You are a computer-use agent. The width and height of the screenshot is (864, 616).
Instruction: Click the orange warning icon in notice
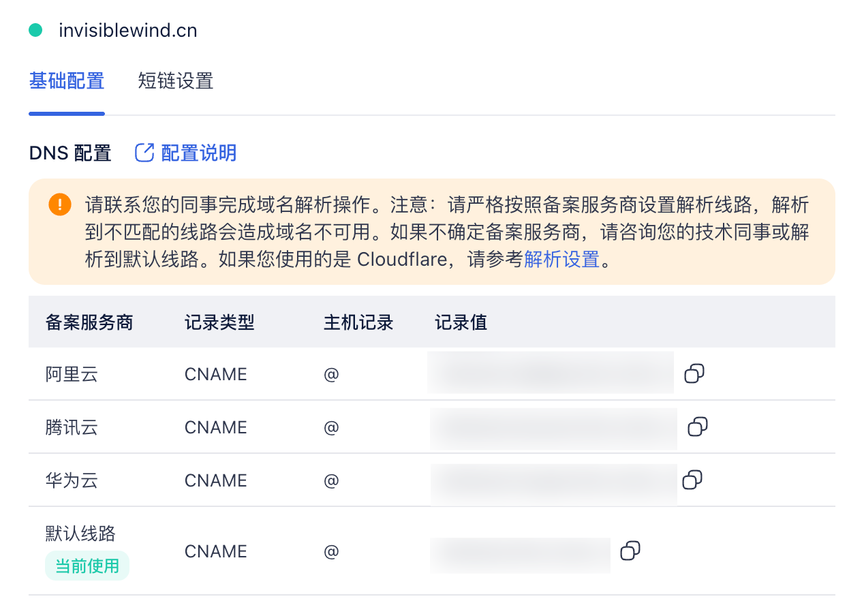[59, 204]
